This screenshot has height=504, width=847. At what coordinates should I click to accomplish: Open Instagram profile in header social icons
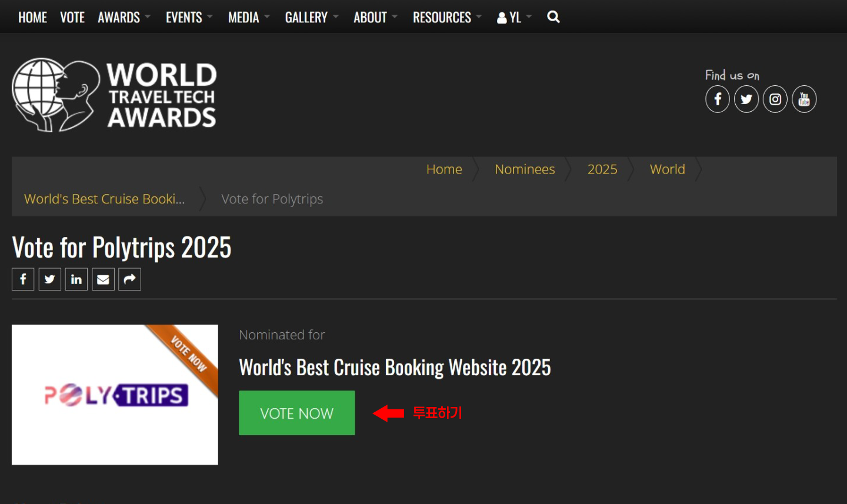click(775, 99)
